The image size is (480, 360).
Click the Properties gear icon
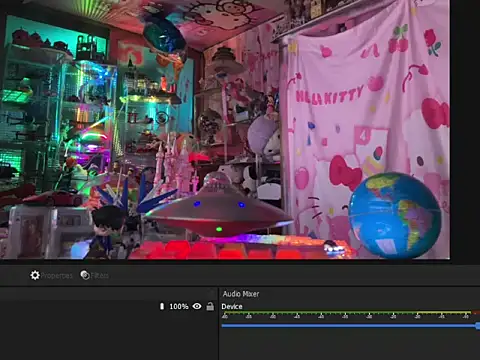click(x=35, y=275)
